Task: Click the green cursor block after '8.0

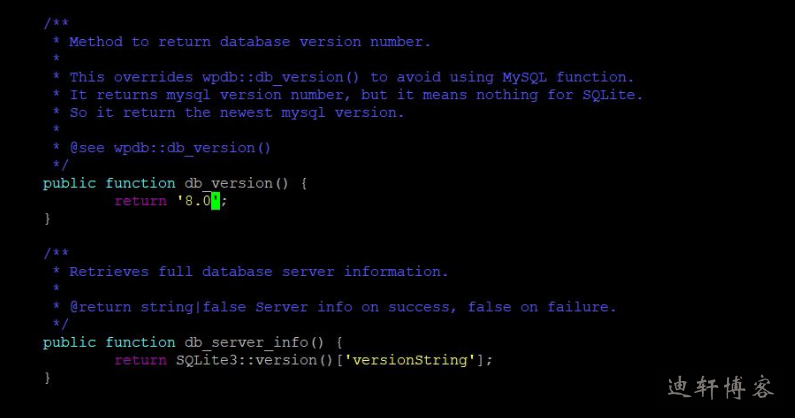Action: [x=215, y=201]
